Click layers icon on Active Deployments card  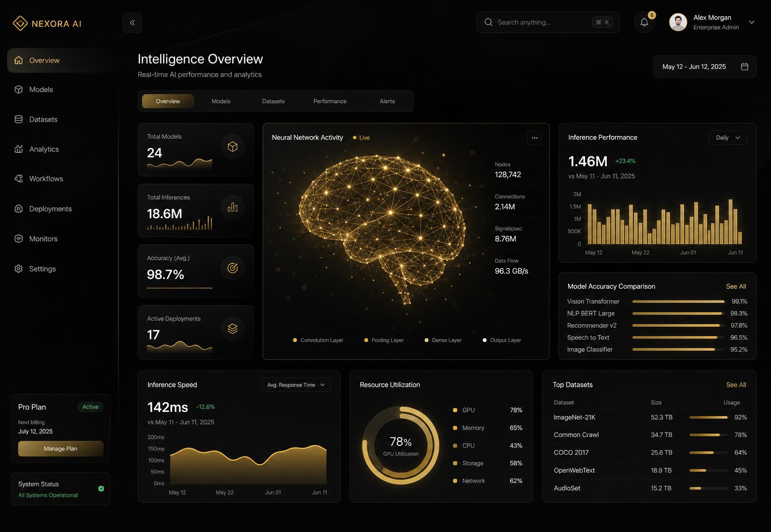pos(232,329)
